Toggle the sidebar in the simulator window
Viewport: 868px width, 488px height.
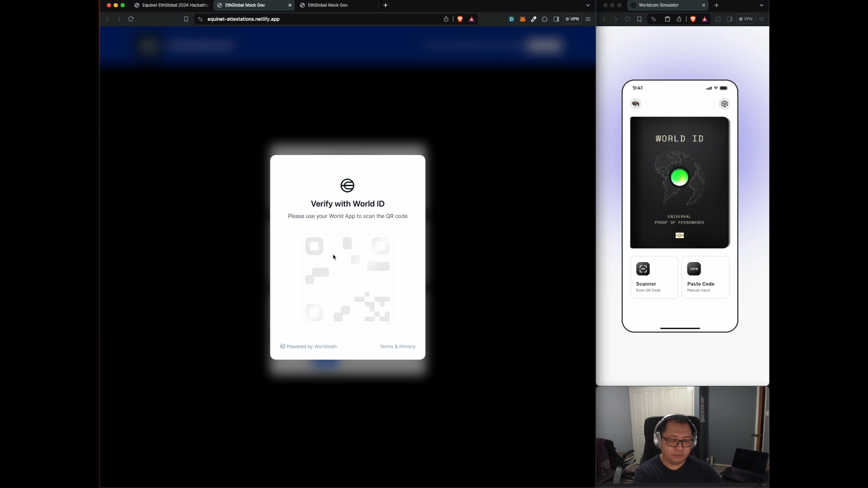[x=730, y=19]
